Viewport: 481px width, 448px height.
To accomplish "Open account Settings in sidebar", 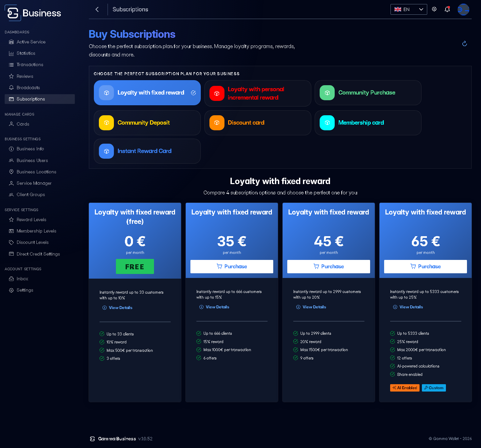I will click(x=40, y=290).
